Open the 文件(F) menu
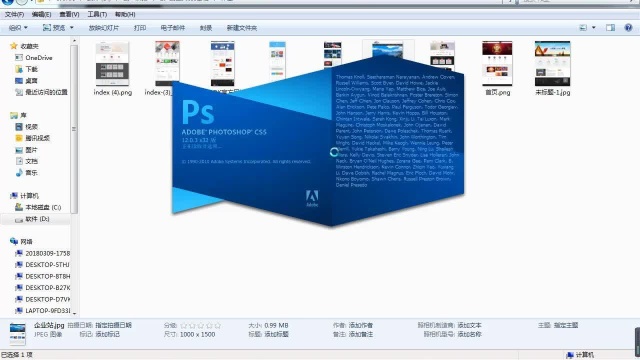This screenshot has height=360, width=640. tap(14, 14)
